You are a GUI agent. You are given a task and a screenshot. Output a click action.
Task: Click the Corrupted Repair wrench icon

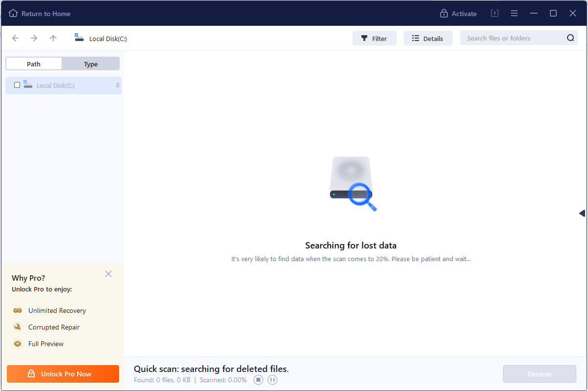coord(18,327)
